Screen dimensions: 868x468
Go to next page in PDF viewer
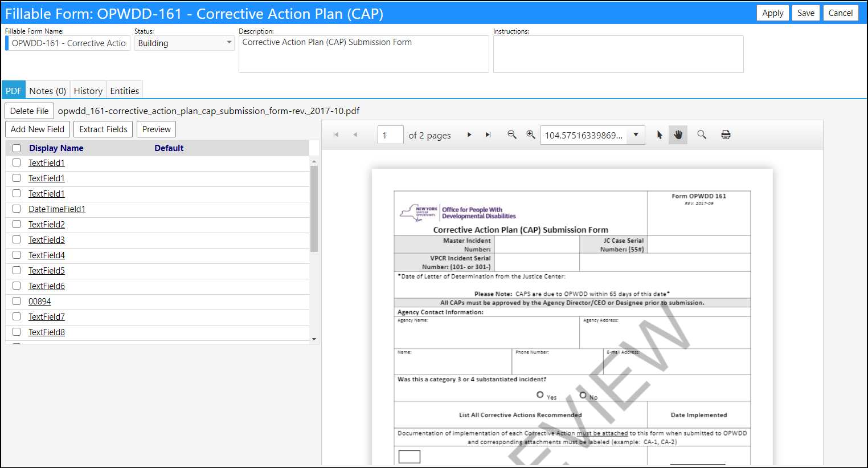tap(469, 135)
